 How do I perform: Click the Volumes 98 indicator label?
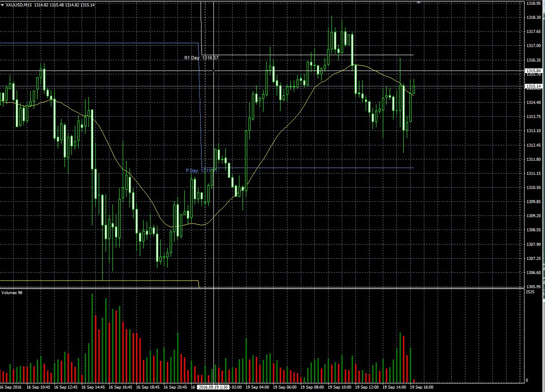pos(12,293)
